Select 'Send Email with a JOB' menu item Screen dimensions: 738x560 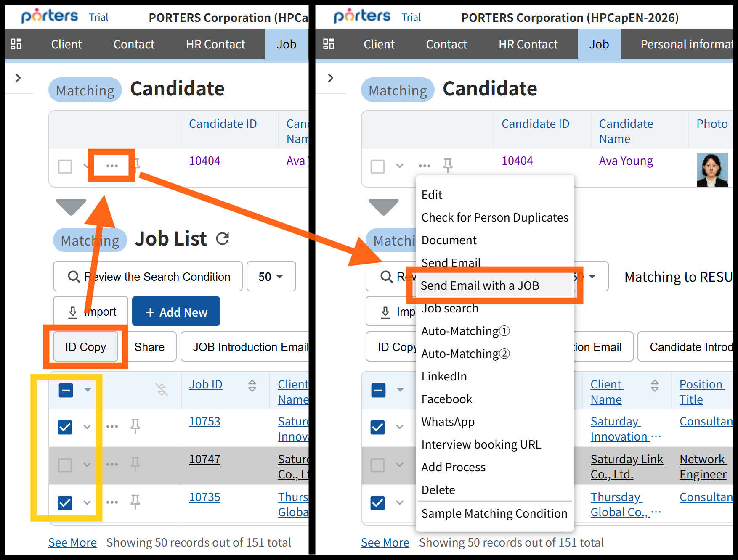click(x=480, y=285)
